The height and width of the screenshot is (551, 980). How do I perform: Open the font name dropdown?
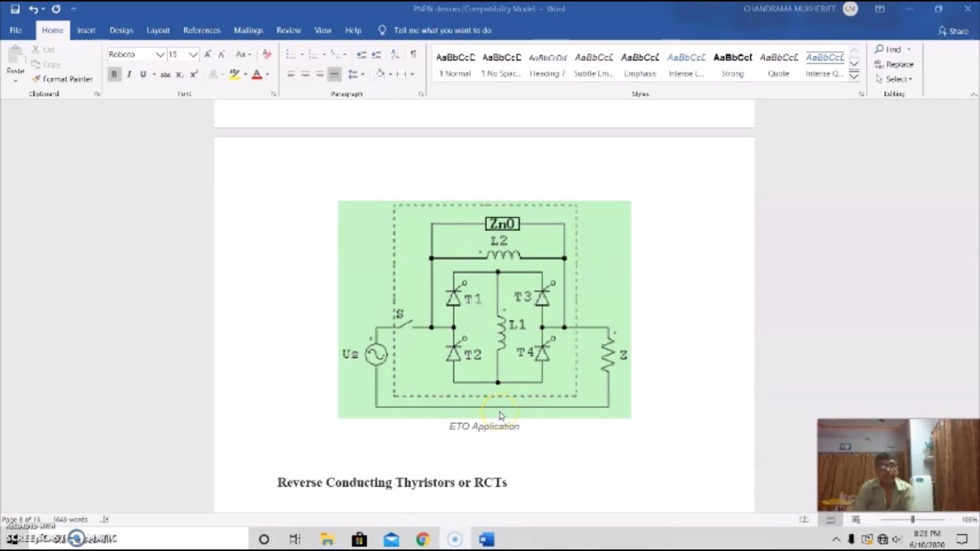160,54
